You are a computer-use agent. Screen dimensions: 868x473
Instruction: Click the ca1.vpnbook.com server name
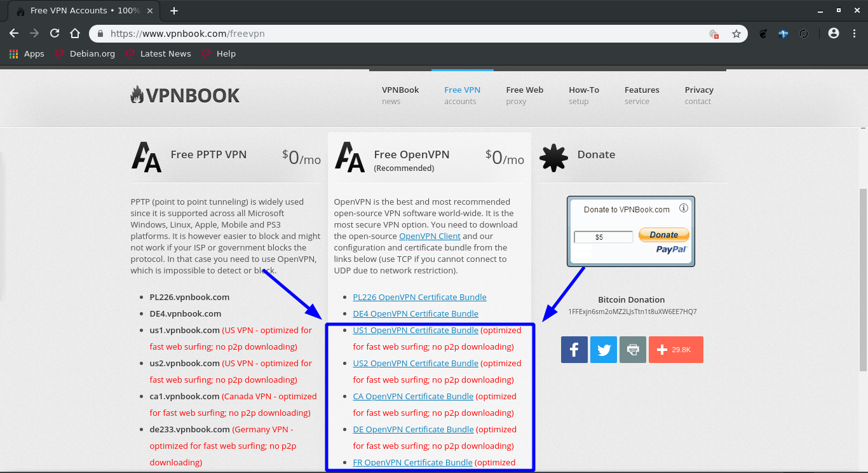click(x=184, y=396)
